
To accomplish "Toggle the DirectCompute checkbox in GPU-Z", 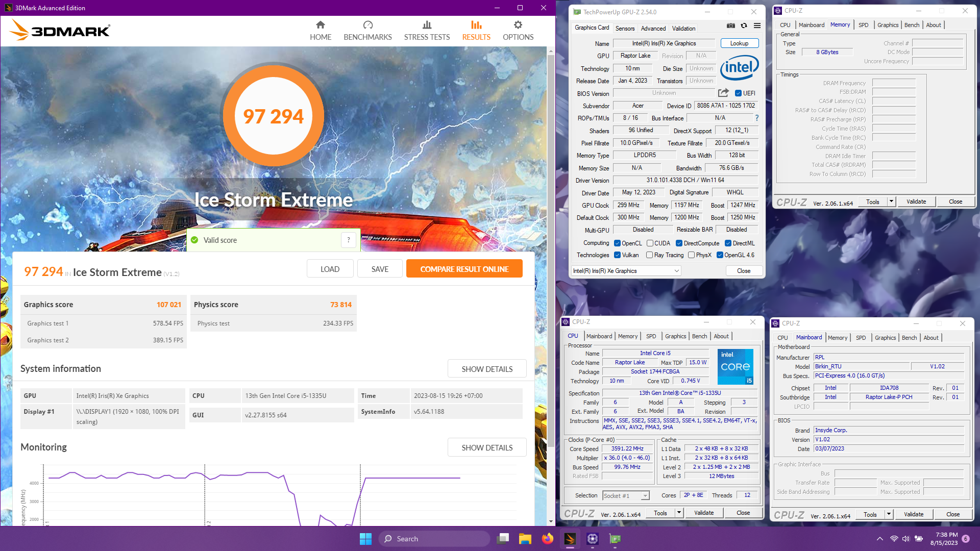I will (x=679, y=243).
